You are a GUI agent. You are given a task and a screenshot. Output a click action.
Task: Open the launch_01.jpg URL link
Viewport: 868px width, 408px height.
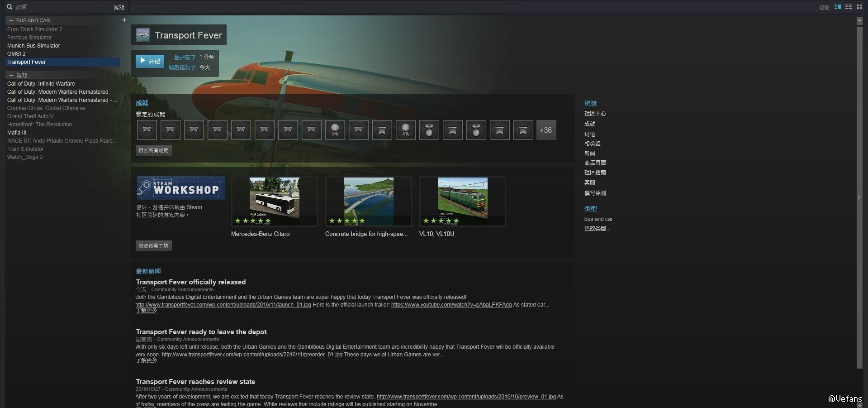pos(223,305)
